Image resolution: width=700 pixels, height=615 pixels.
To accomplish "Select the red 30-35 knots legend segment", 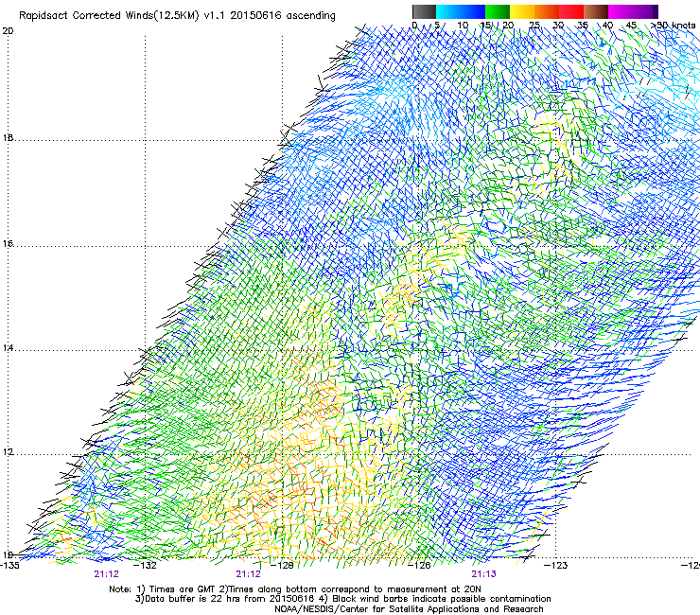I will click(x=571, y=11).
